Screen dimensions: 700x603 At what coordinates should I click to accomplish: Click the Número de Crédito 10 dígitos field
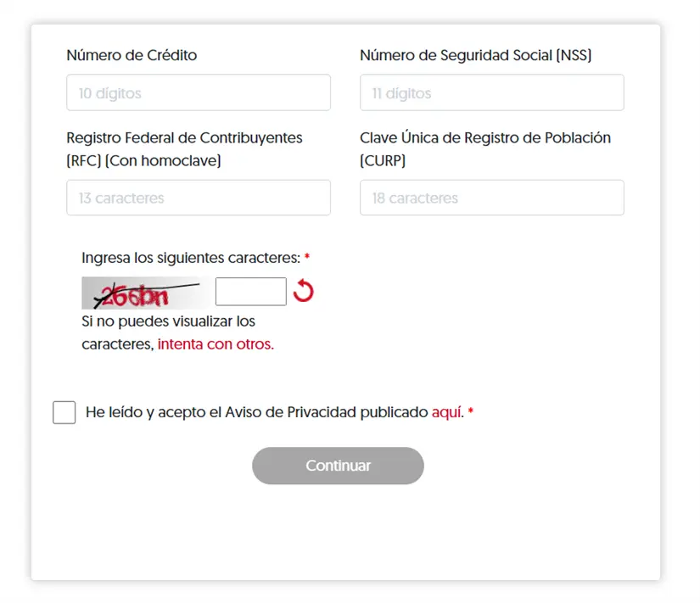pos(199,92)
